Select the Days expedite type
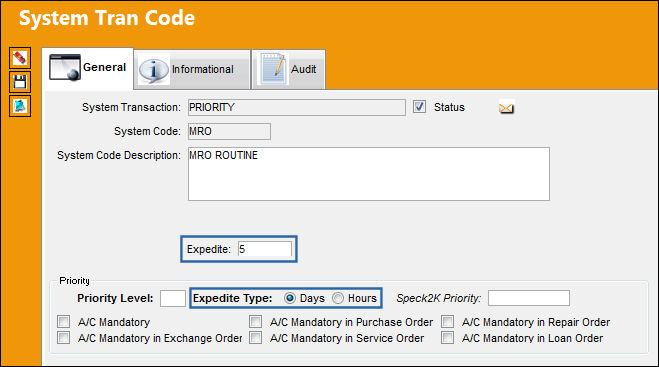This screenshot has height=367, width=659. [x=290, y=298]
